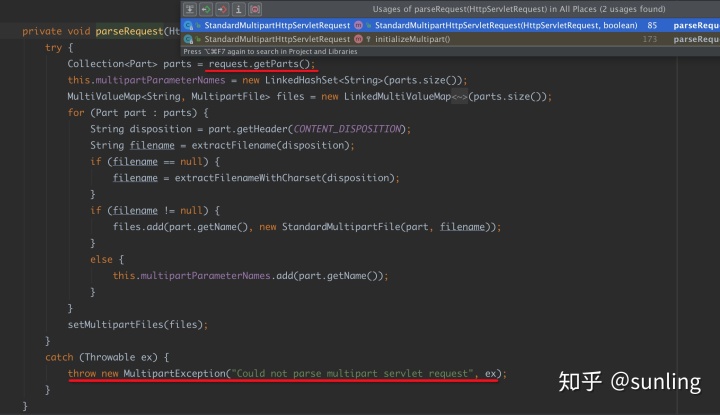Toggle the green-arrow read access filter icon
The height and width of the screenshot is (415, 720).
point(206,9)
